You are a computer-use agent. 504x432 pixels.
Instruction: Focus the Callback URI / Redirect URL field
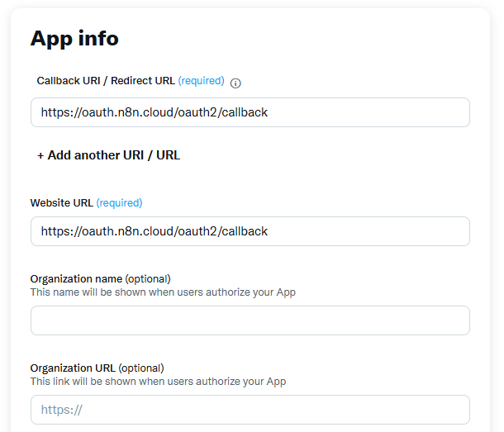point(250,112)
